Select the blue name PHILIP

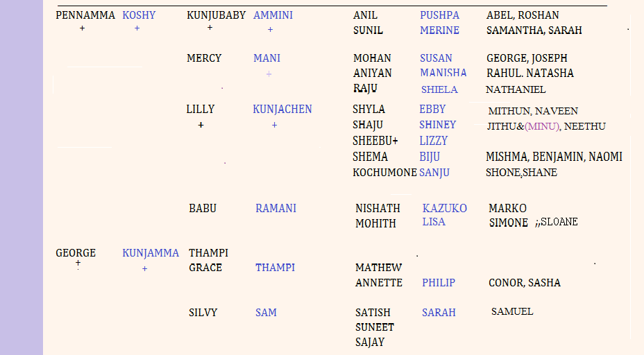(x=439, y=283)
